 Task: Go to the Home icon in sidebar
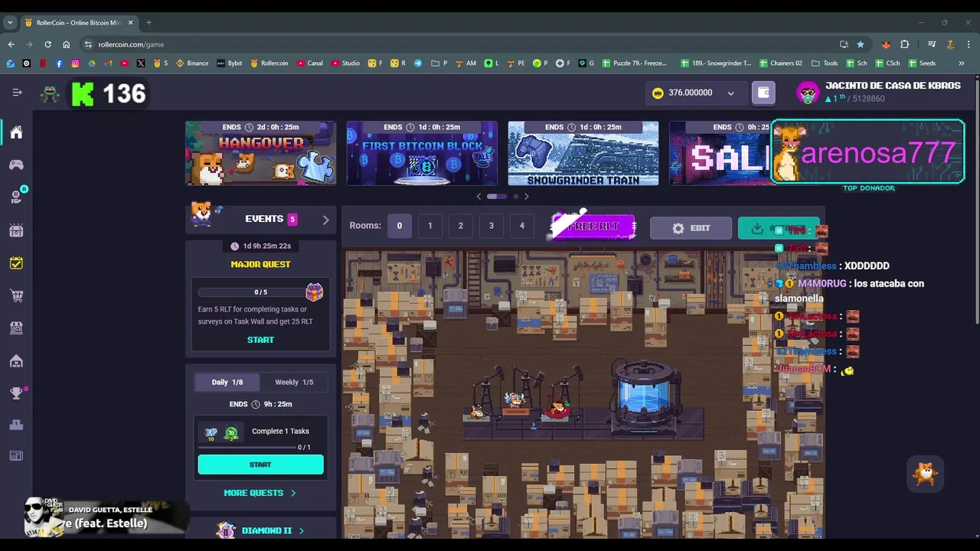point(16,132)
